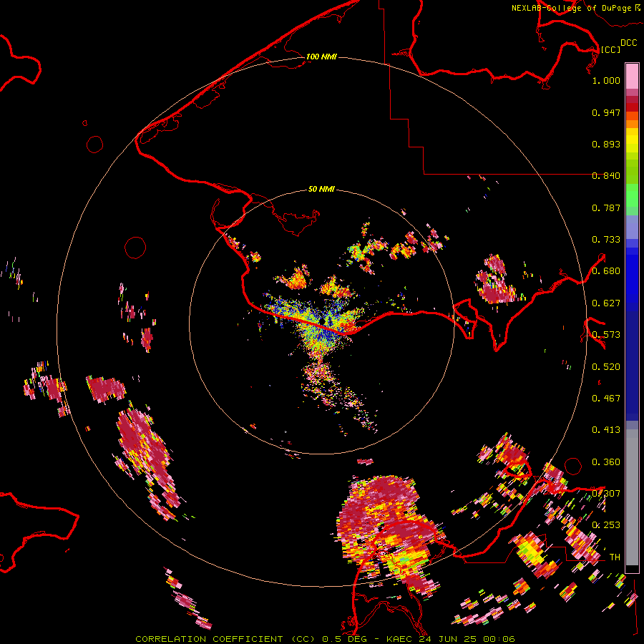
Task: Click the DCC label above the color scale
Action: click(628, 43)
